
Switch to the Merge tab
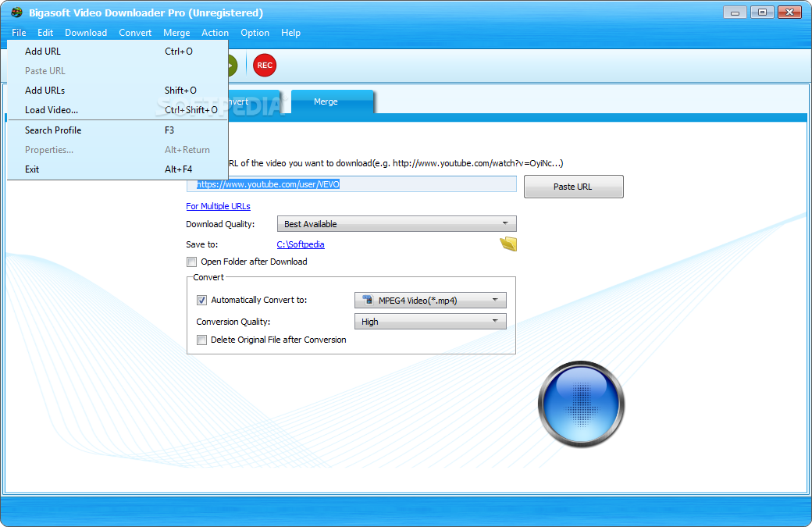click(332, 101)
